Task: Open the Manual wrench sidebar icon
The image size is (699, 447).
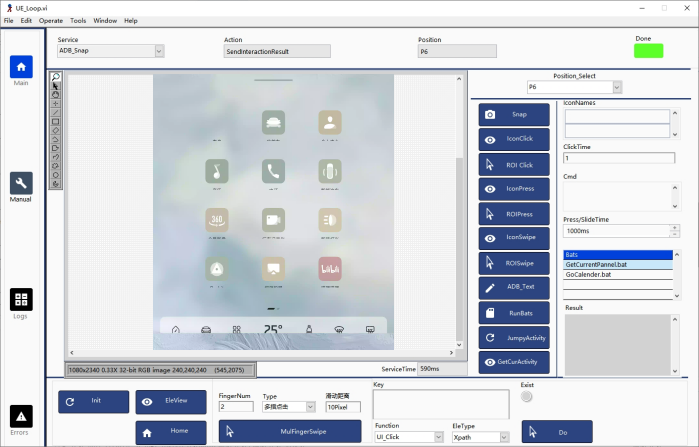Action: 21,183
